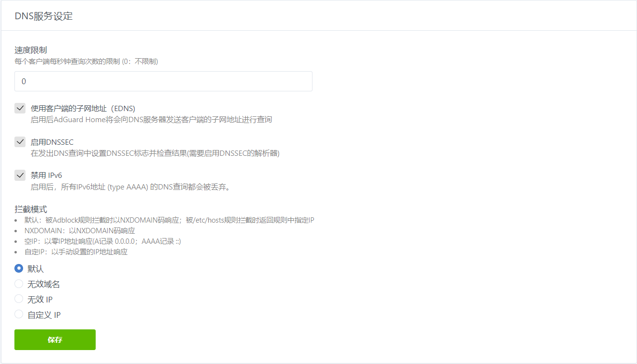Click the 拦截模式 section title
This screenshot has width=637, height=364.
coord(31,210)
